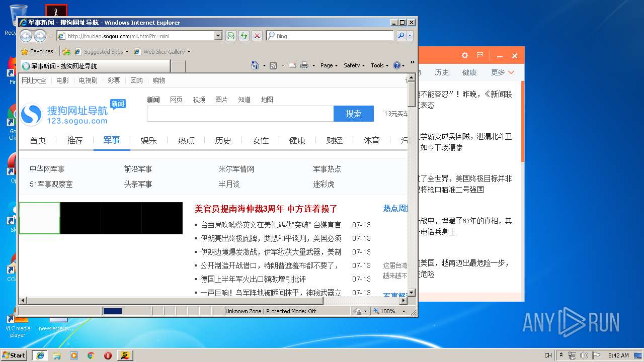Viewport: 644px width, 362px height.
Task: Launch Windows Media Player from the taskbar
Action: point(74,355)
